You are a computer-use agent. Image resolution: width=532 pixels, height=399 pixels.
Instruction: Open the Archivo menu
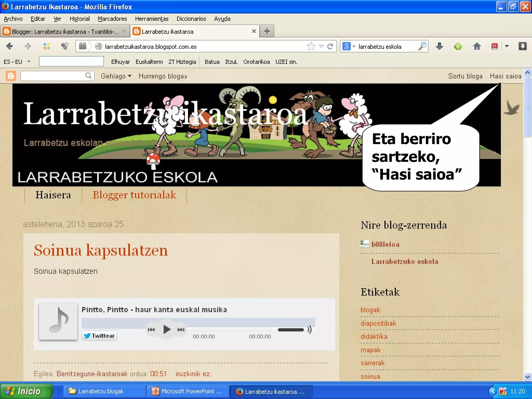13,19
